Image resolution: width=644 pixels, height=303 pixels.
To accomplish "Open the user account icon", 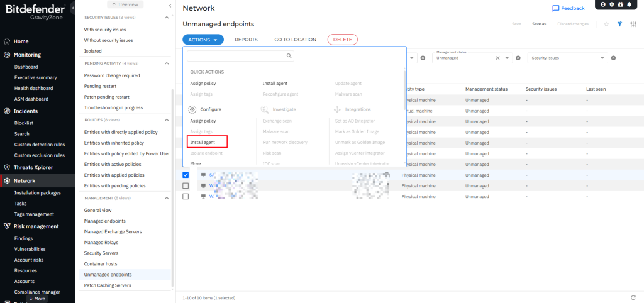I will (604, 4).
